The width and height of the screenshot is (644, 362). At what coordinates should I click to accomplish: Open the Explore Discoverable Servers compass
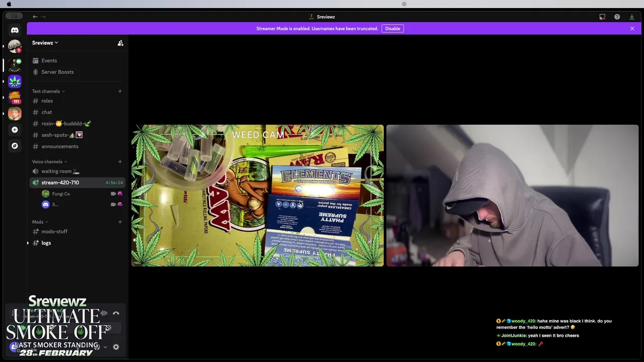[x=15, y=146]
